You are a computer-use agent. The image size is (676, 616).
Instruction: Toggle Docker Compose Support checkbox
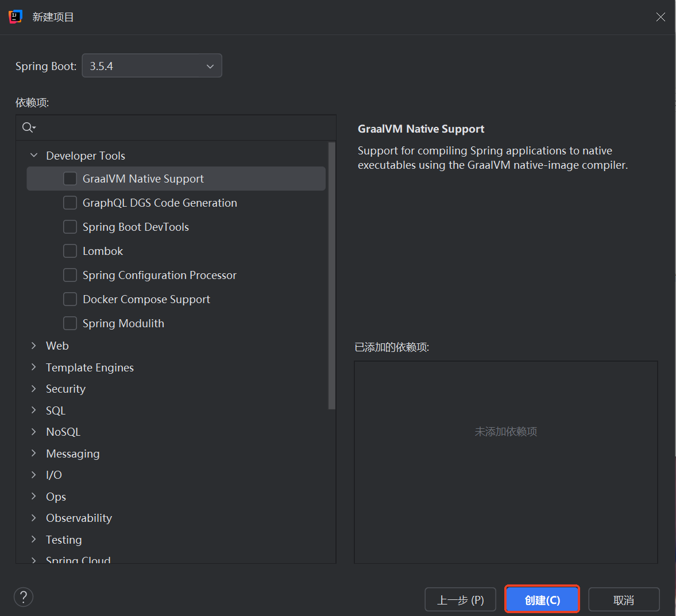(70, 299)
